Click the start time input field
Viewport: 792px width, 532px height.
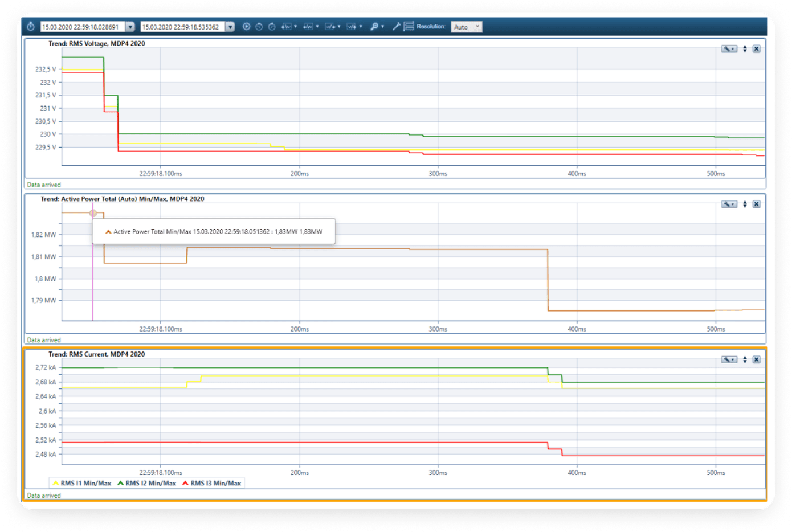pos(82,27)
